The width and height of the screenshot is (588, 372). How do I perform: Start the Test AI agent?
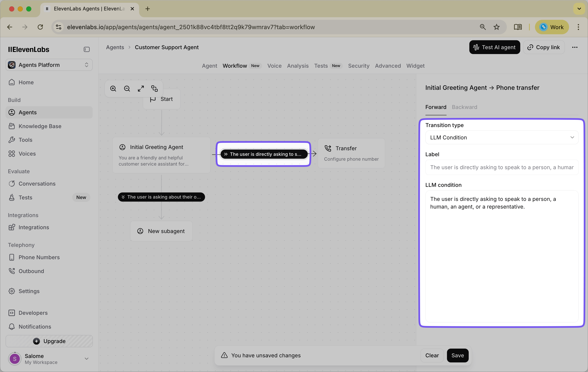click(x=494, y=47)
